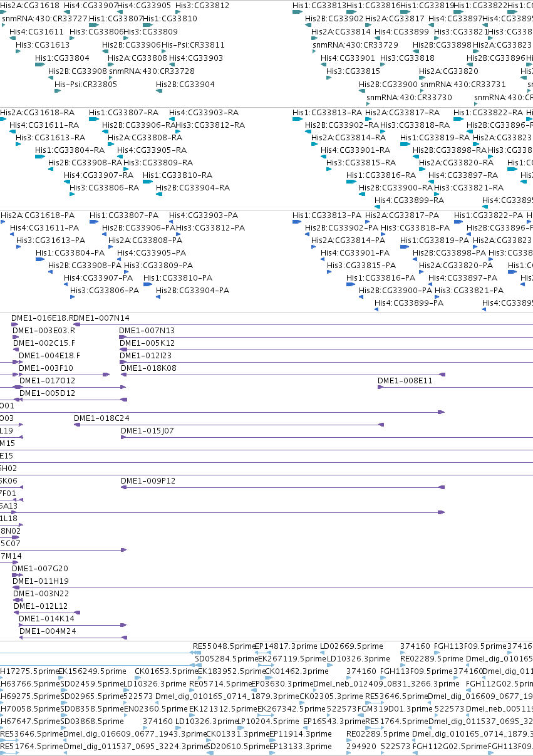Select the His3:CG33818 gene label

tap(408, 58)
